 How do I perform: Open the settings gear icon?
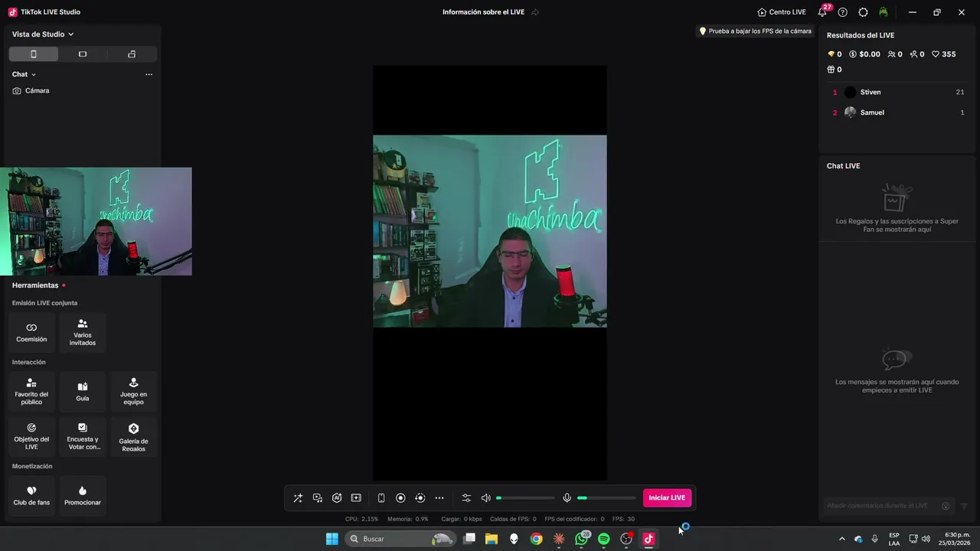(x=864, y=12)
